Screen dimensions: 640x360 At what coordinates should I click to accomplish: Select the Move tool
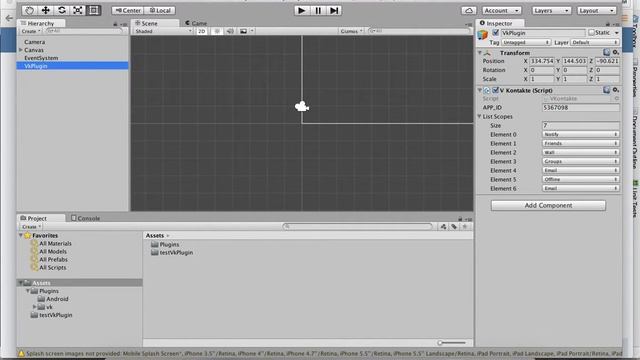pyautogui.click(x=45, y=10)
